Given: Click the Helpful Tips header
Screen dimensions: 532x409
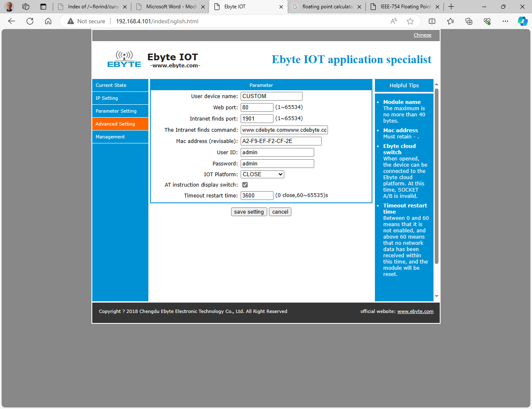Looking at the screenshot, I should click(404, 86).
